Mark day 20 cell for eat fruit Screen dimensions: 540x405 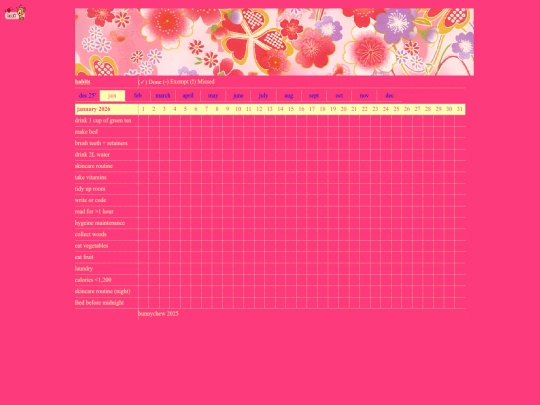tap(344, 257)
